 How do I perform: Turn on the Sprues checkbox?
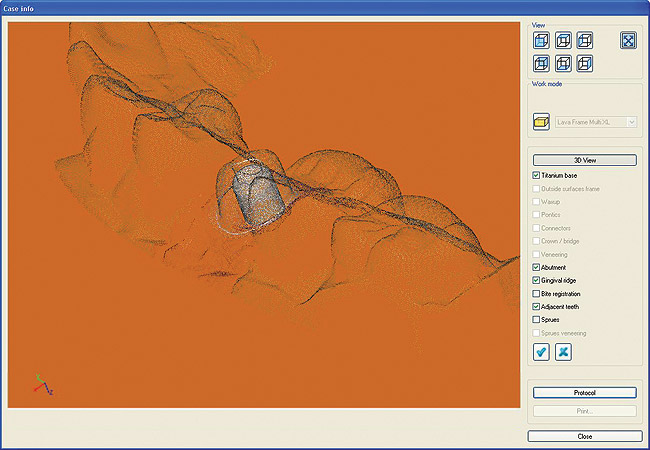(x=538, y=320)
